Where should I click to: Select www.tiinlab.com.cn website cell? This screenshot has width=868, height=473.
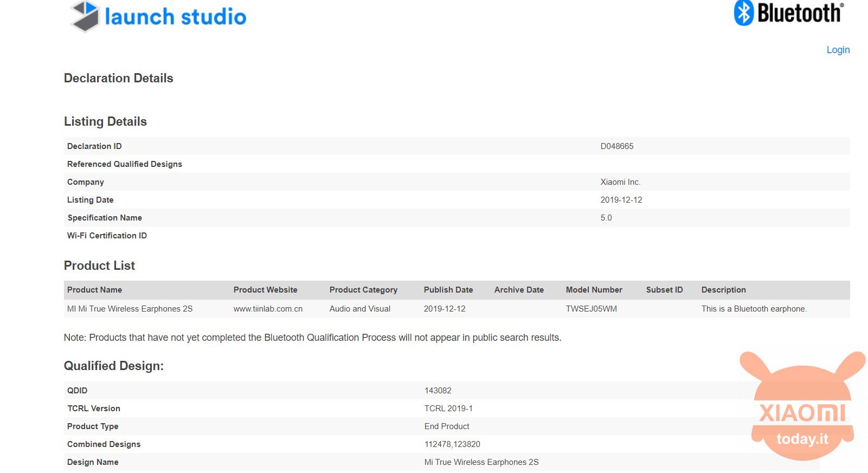(268, 309)
